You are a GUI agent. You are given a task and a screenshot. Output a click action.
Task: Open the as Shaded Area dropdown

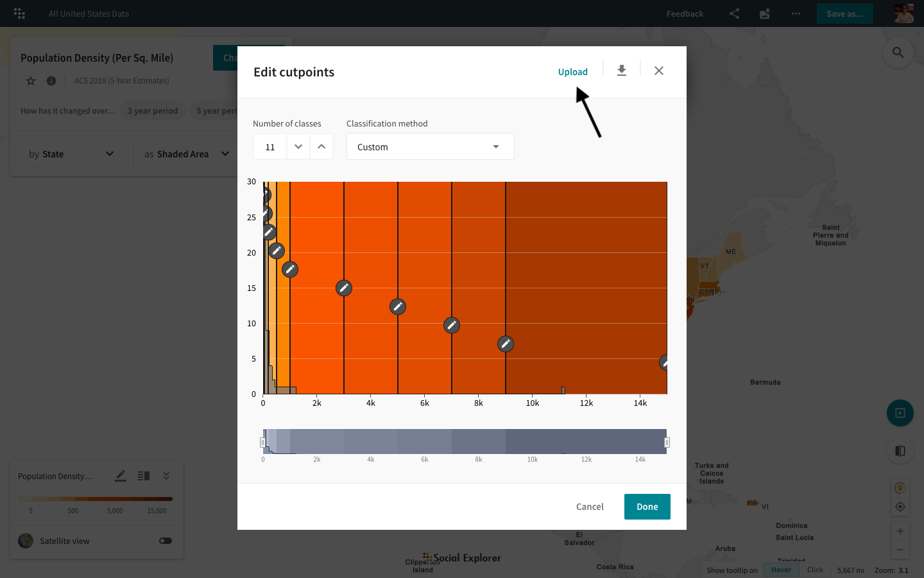(186, 154)
